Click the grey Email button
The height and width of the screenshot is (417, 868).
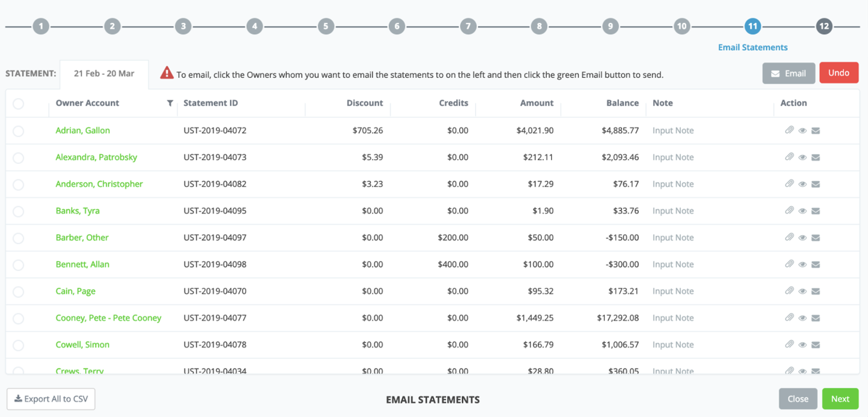coord(789,73)
